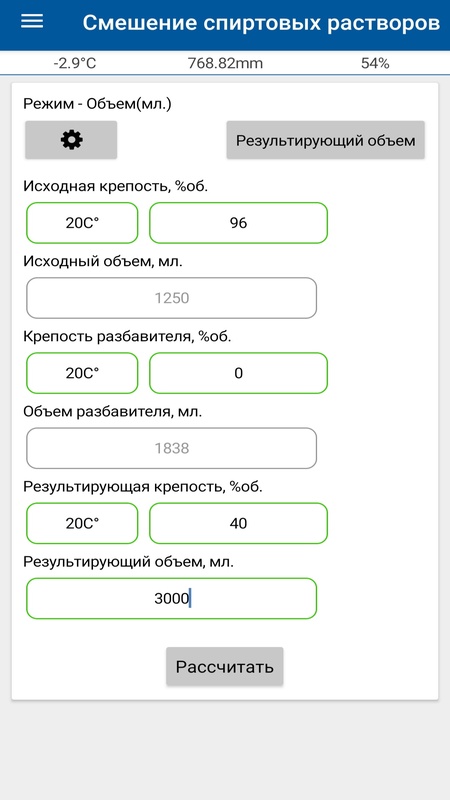Tap the -2.9°C temperature reading
The image size is (450, 800).
pos(74,63)
